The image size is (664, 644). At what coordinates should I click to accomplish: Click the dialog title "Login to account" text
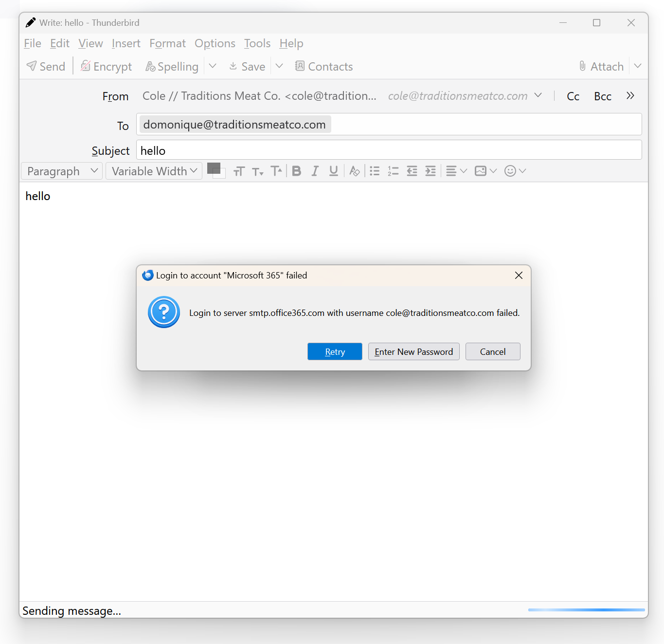pos(232,276)
